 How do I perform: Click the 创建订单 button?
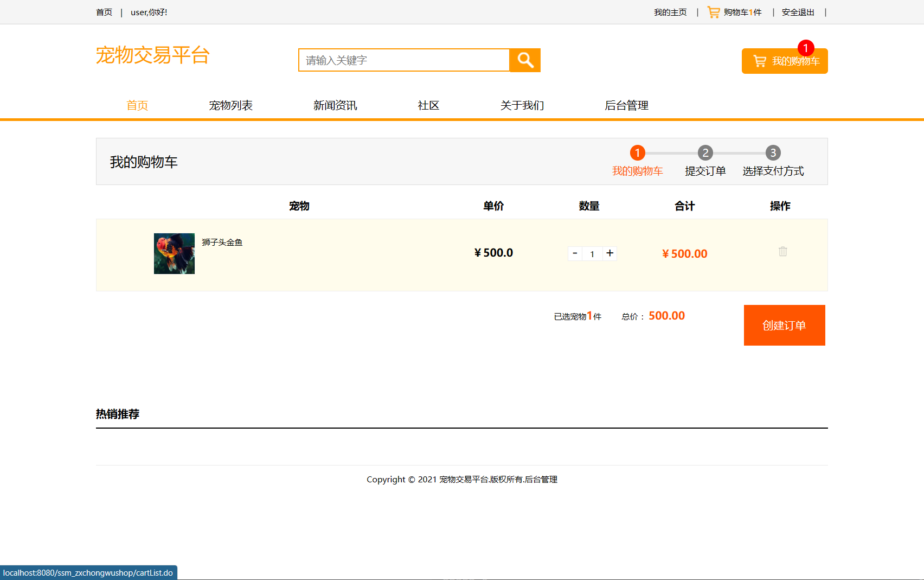tap(784, 325)
